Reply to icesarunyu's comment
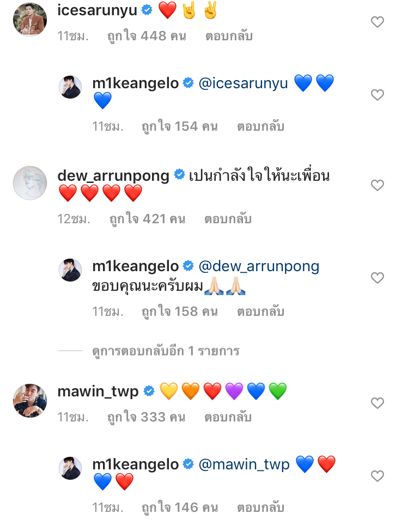The height and width of the screenshot is (532, 408). click(x=229, y=36)
